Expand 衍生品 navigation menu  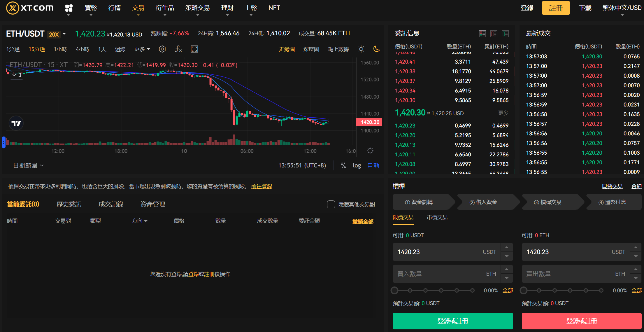165,9
